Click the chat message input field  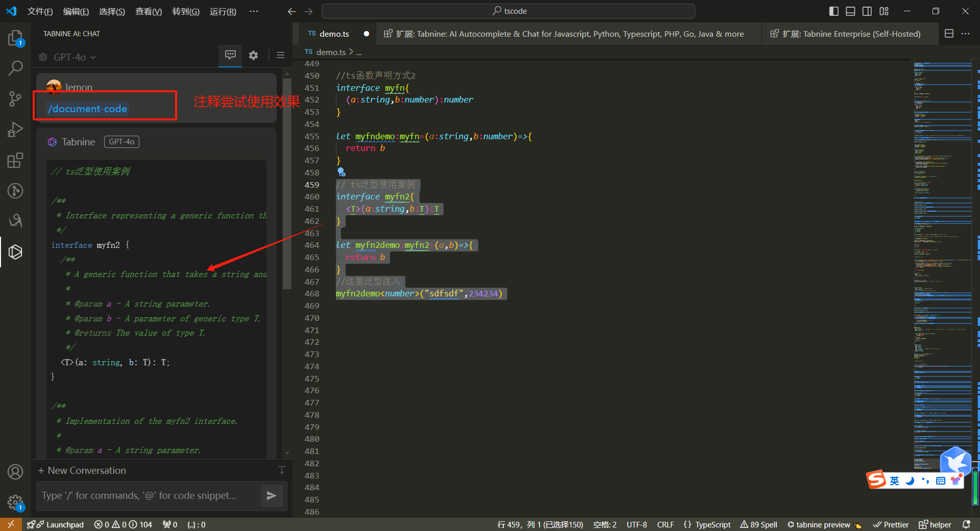click(148, 495)
